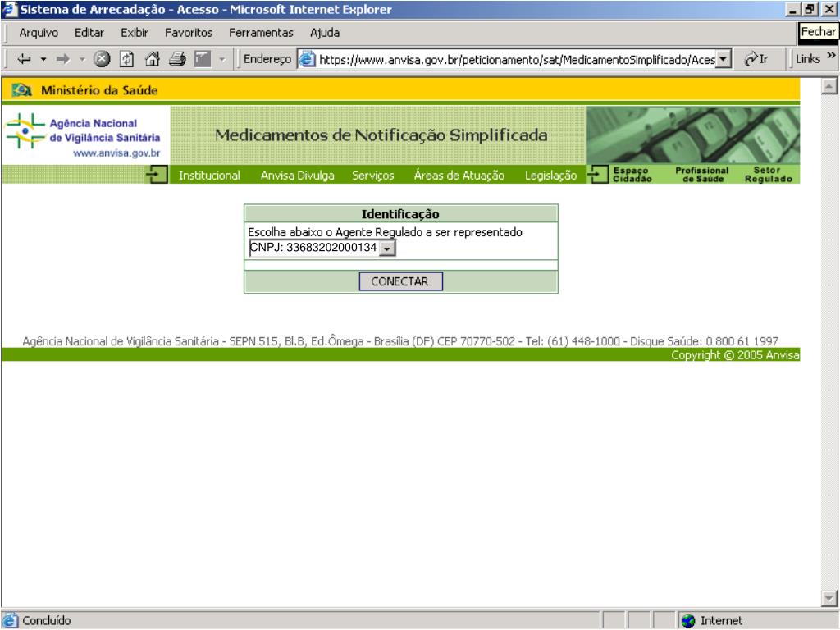Viewport: 840px width, 630px height.
Task: Click the Edit page toolbar icon
Action: (203, 59)
